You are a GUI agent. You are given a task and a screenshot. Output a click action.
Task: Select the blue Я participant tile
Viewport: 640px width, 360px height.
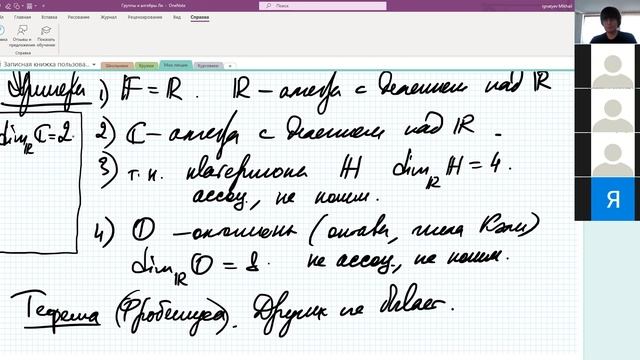pos(613,199)
